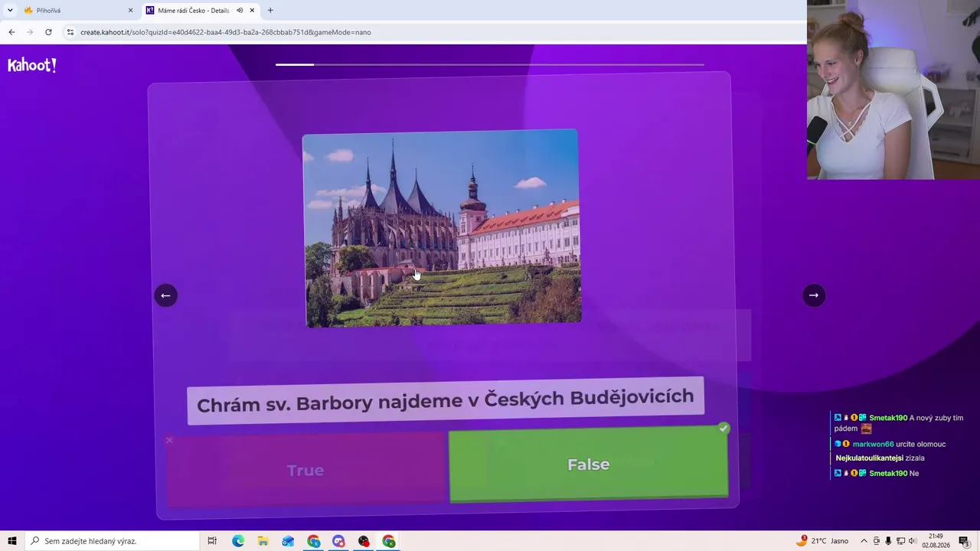Open the Discord icon on the taskbar
Screen dimensions: 980x551
338,541
